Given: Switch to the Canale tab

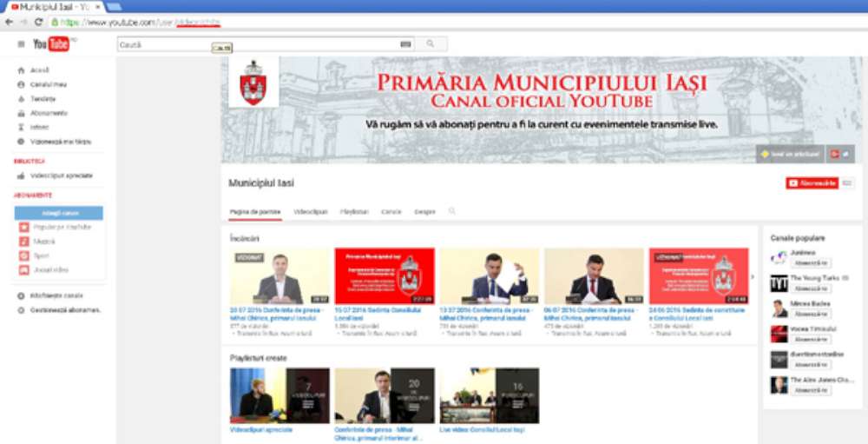Looking at the screenshot, I should (x=391, y=212).
